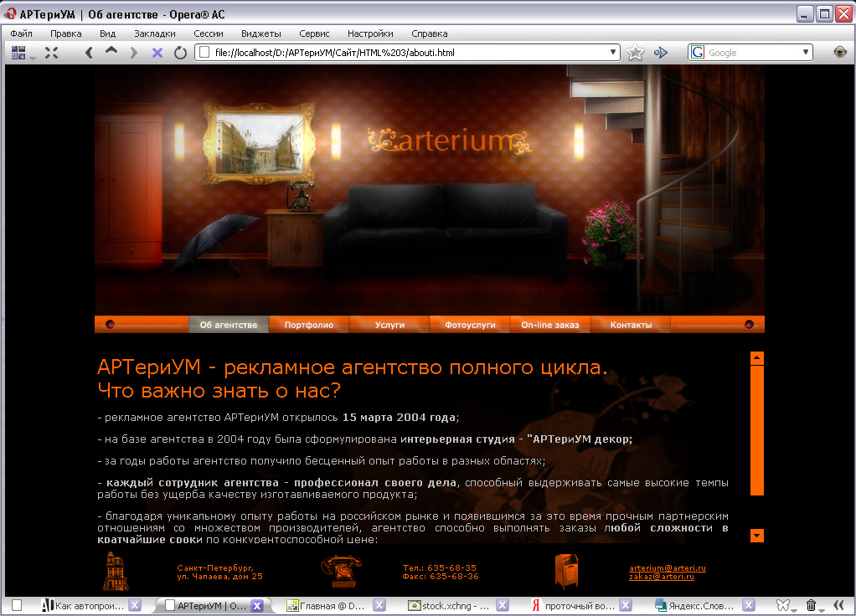856x616 pixels.
Task: Click the house icon in page footer
Action: point(116,572)
